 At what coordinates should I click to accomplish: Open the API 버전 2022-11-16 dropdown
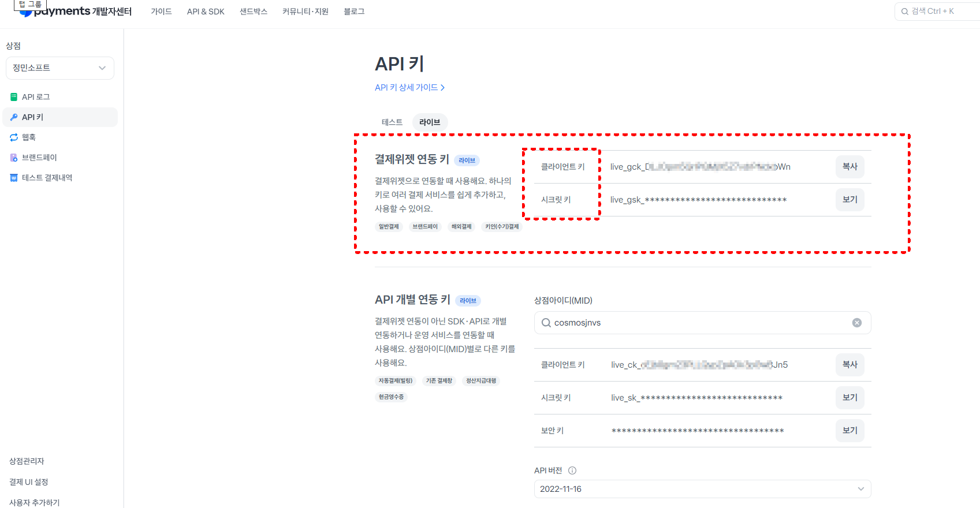click(702, 489)
